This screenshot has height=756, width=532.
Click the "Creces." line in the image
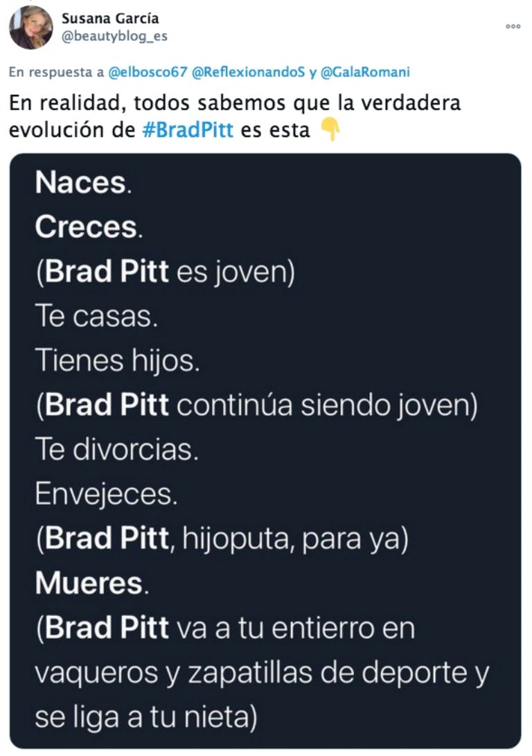tap(89, 227)
